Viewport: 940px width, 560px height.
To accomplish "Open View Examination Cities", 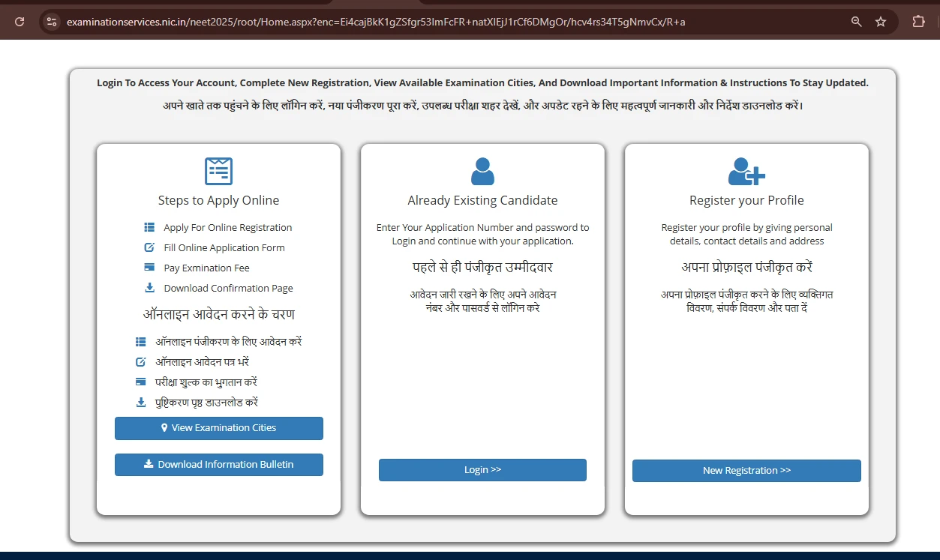I will pos(218,427).
